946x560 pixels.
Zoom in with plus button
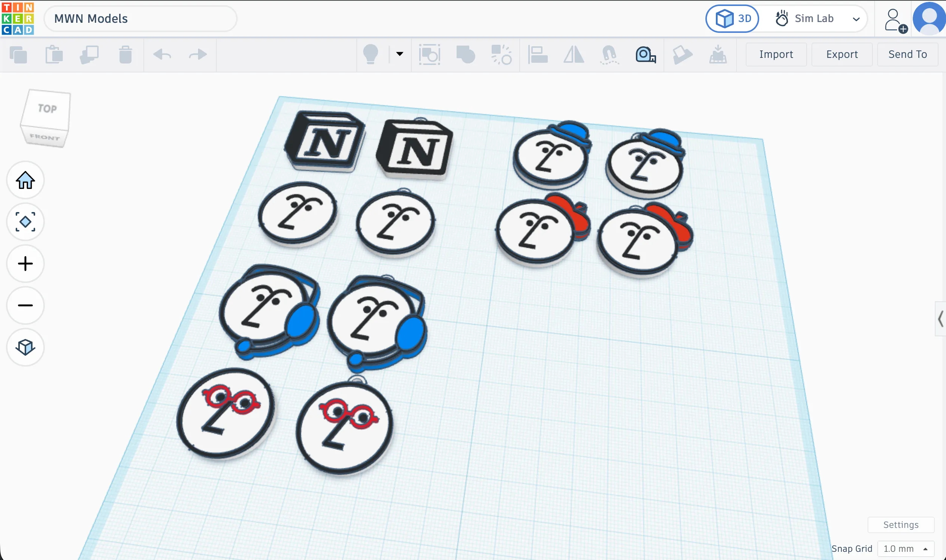tap(25, 264)
